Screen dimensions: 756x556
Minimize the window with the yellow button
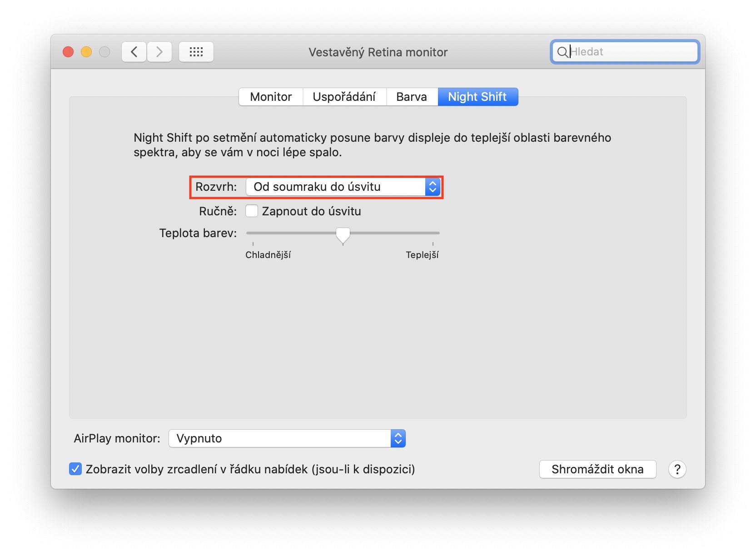click(86, 52)
